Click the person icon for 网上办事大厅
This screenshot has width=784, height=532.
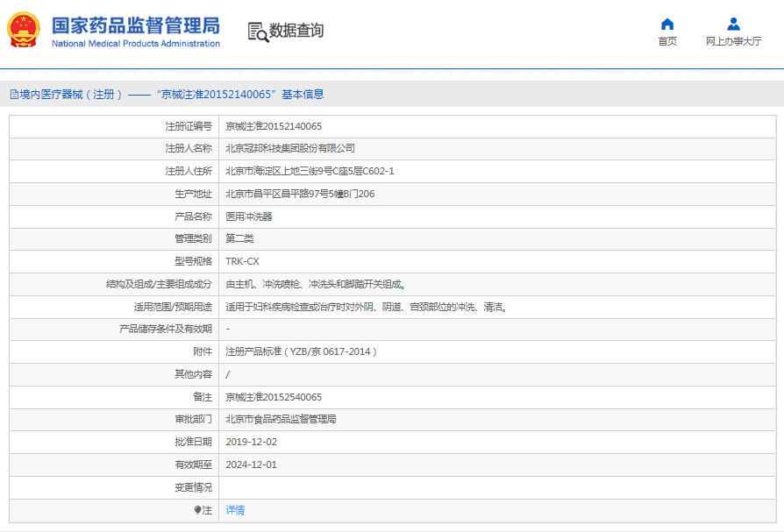point(733,24)
